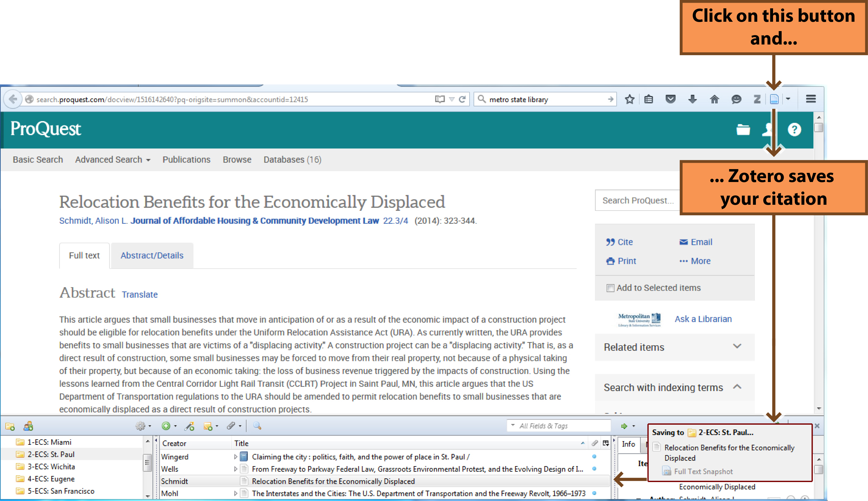Image resolution: width=868 pixels, height=501 pixels.
Task: Open the Publications menu item
Action: (x=186, y=160)
